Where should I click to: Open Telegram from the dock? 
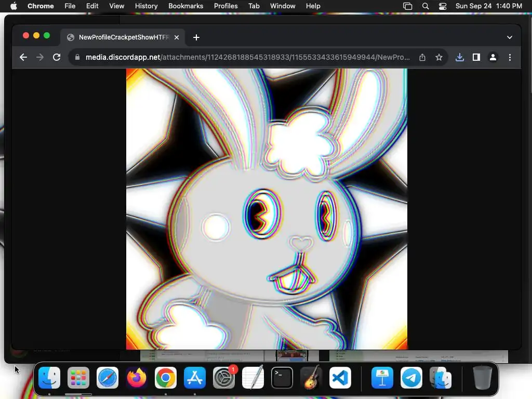411,378
